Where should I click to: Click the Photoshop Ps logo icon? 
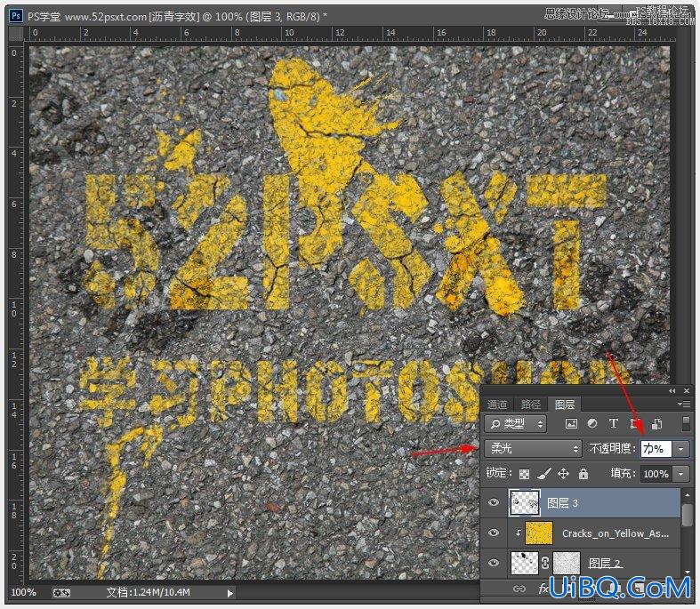(x=16, y=16)
